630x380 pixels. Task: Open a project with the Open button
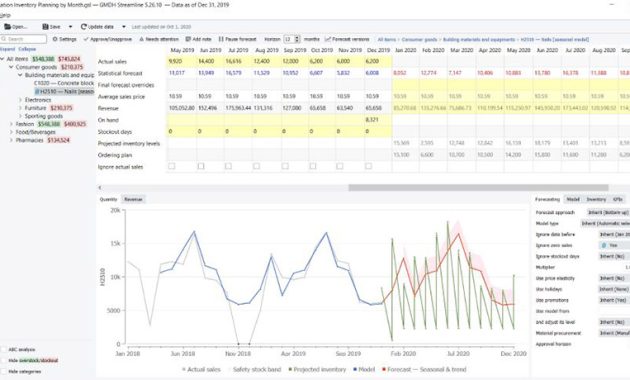pyautogui.click(x=16, y=27)
